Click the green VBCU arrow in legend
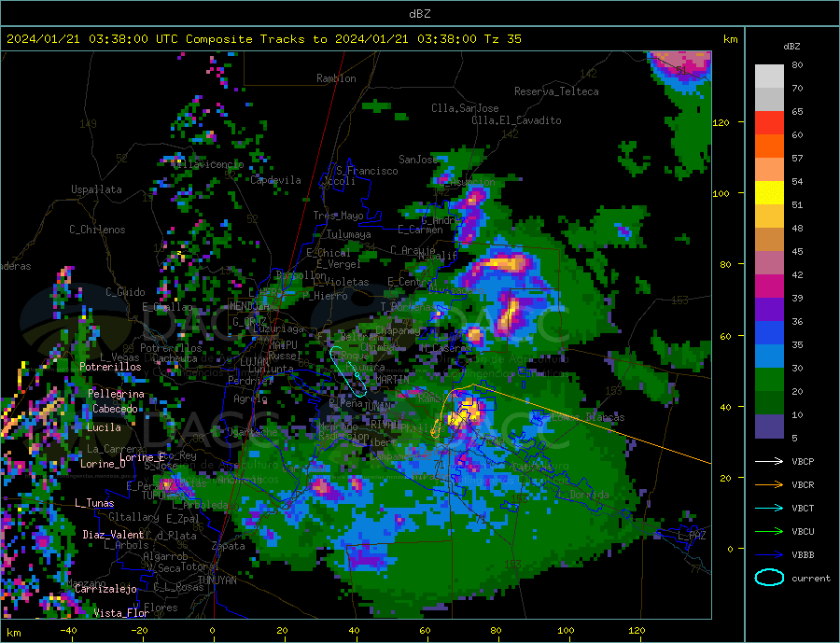Screen dimensions: 840x643 [x=769, y=532]
